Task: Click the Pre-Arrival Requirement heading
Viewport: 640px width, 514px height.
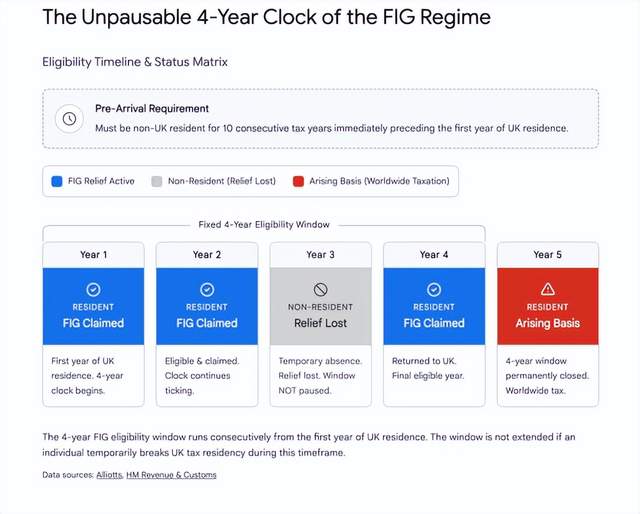Action: tap(152, 108)
